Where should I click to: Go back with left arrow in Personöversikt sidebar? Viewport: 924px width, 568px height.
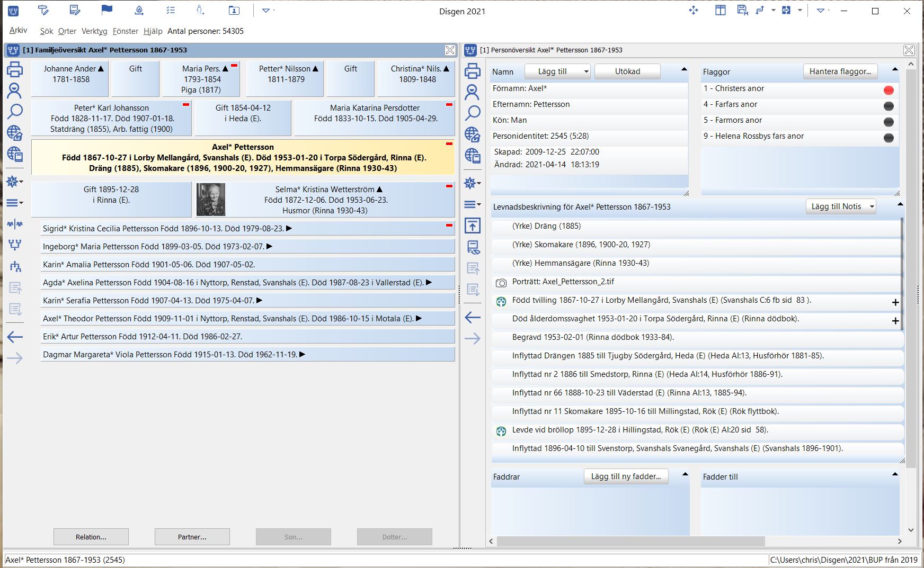coord(473,318)
